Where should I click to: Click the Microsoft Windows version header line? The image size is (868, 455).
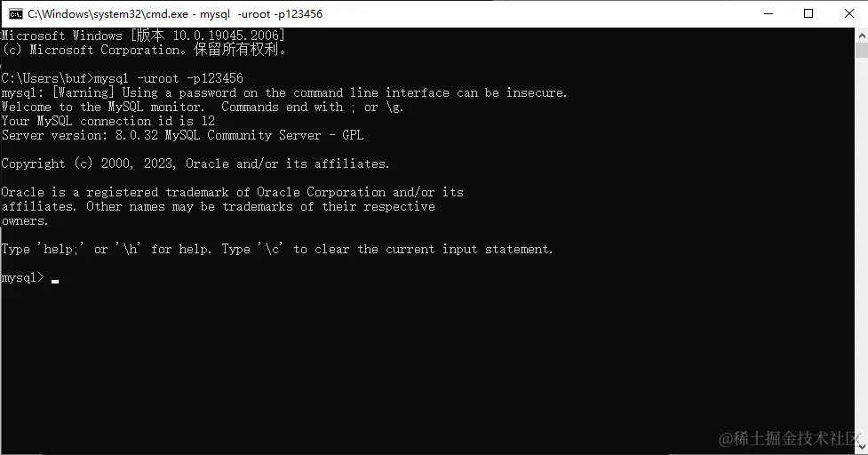[x=143, y=35]
